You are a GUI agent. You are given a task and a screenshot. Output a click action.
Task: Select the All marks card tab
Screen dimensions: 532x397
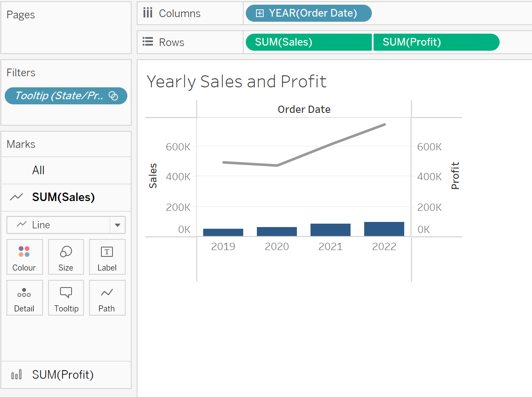(x=38, y=170)
